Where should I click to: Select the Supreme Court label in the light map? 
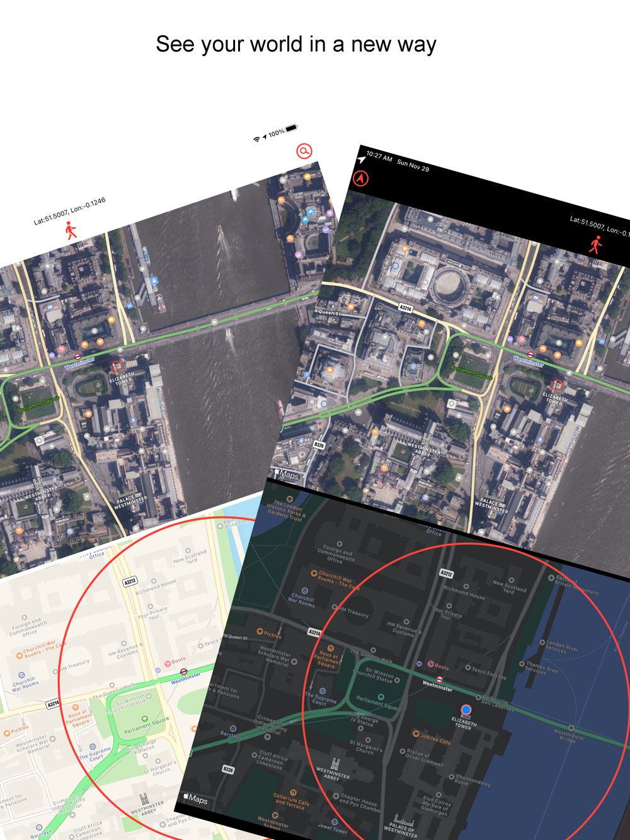95,754
